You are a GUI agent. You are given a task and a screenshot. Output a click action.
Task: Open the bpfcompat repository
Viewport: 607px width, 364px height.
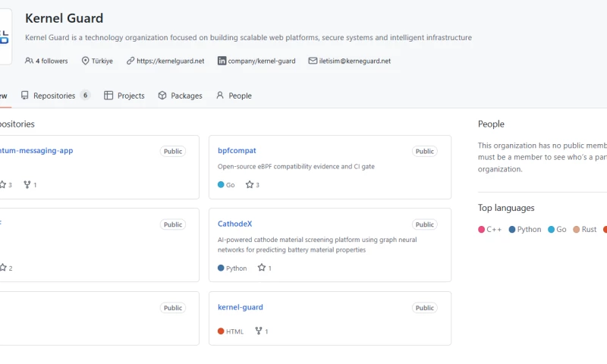coord(237,150)
